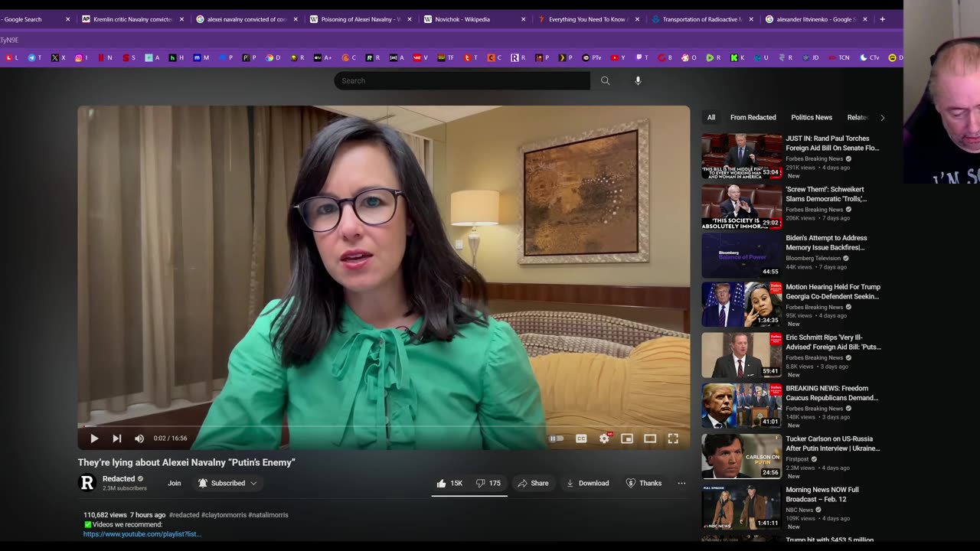
Task: Open the recommended YouTube playlist link
Action: click(x=142, y=534)
